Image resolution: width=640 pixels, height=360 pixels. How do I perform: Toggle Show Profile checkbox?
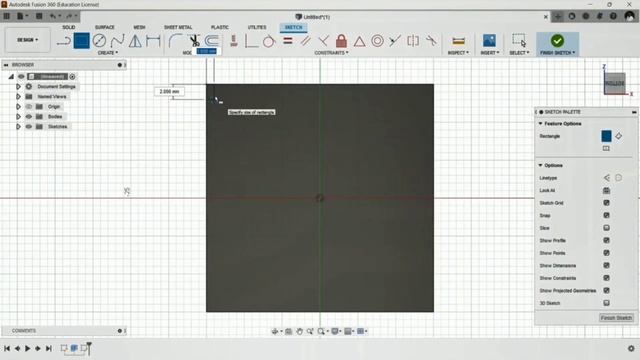[607, 240]
